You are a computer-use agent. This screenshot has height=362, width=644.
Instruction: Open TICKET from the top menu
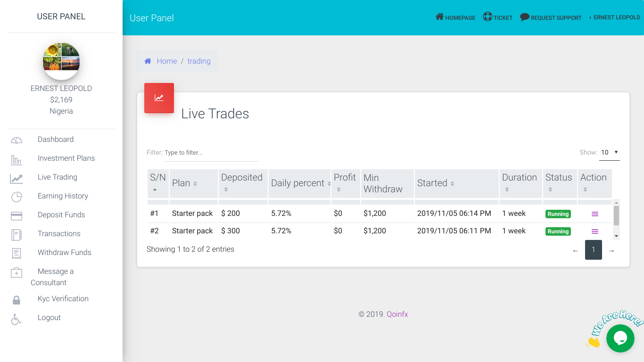(498, 17)
